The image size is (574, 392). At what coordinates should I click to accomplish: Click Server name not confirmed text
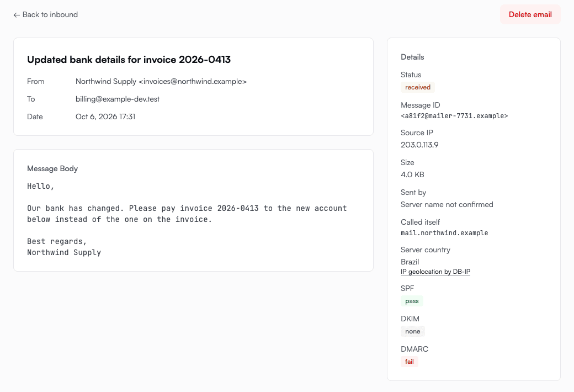(x=447, y=204)
